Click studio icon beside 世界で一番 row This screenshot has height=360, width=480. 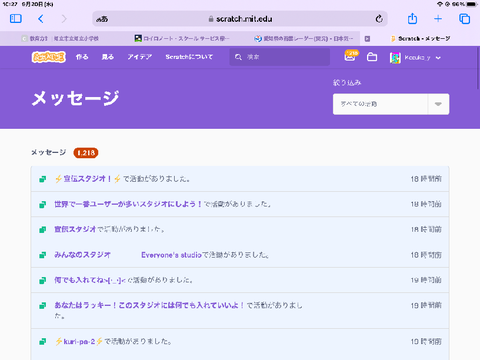pos(43,204)
